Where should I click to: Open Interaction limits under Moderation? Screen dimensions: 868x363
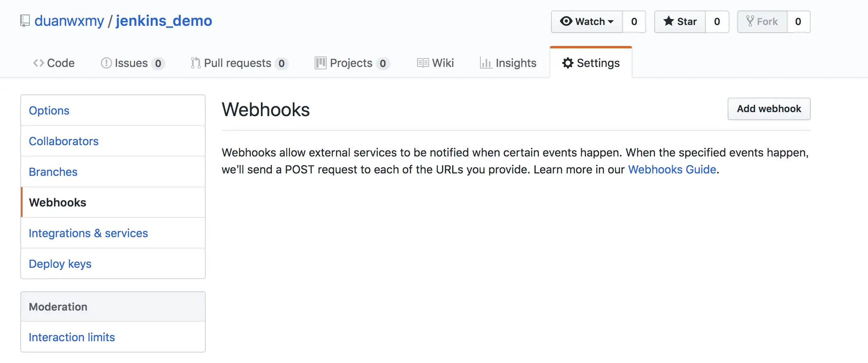click(x=72, y=337)
